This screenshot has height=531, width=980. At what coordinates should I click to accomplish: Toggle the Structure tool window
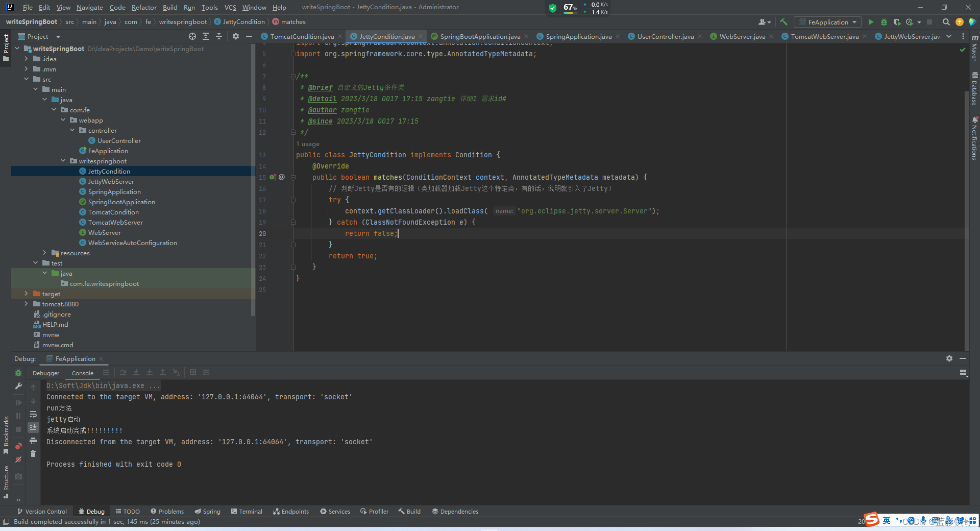(6, 482)
